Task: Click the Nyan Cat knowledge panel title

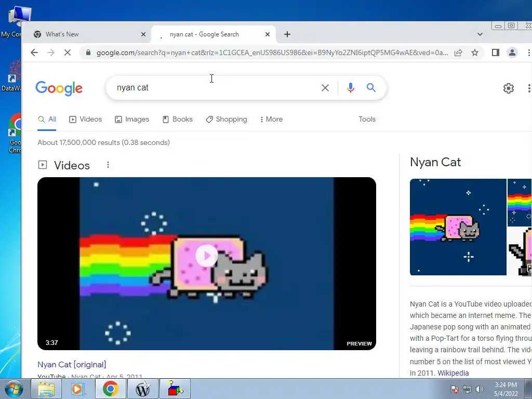Action: pos(435,162)
